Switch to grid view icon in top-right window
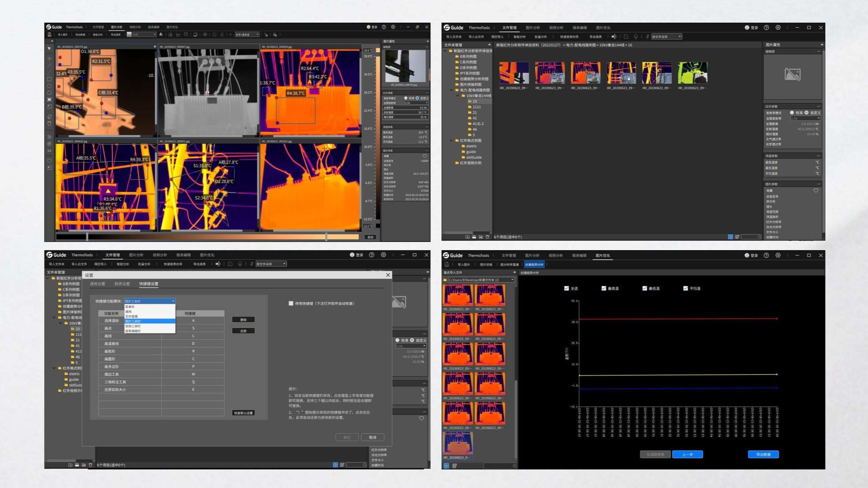 click(730, 237)
